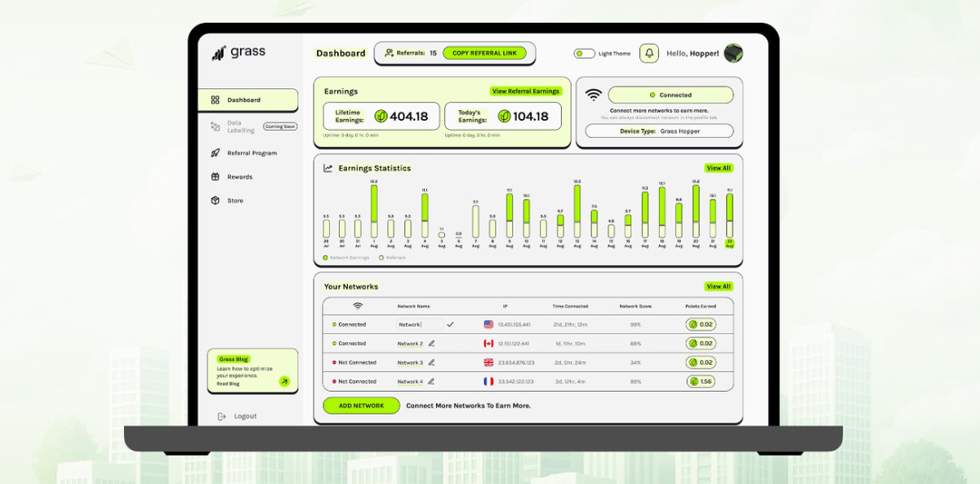Click the Referrals people icon

[x=390, y=53]
